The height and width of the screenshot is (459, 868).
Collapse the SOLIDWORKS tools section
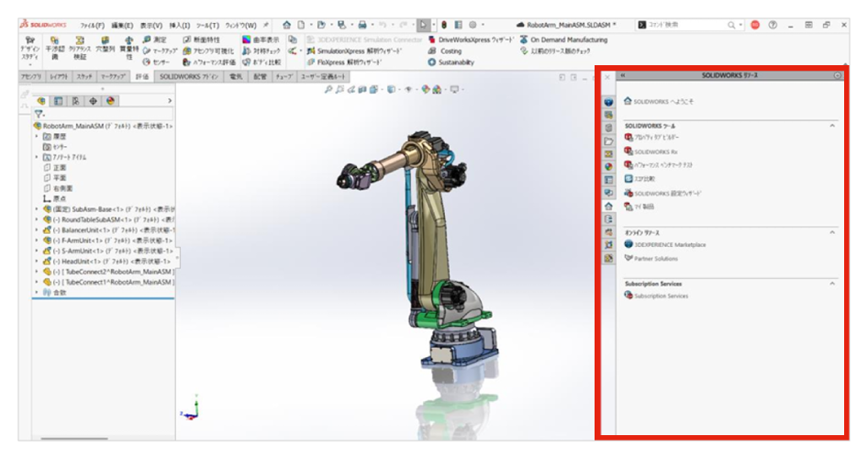(x=832, y=125)
